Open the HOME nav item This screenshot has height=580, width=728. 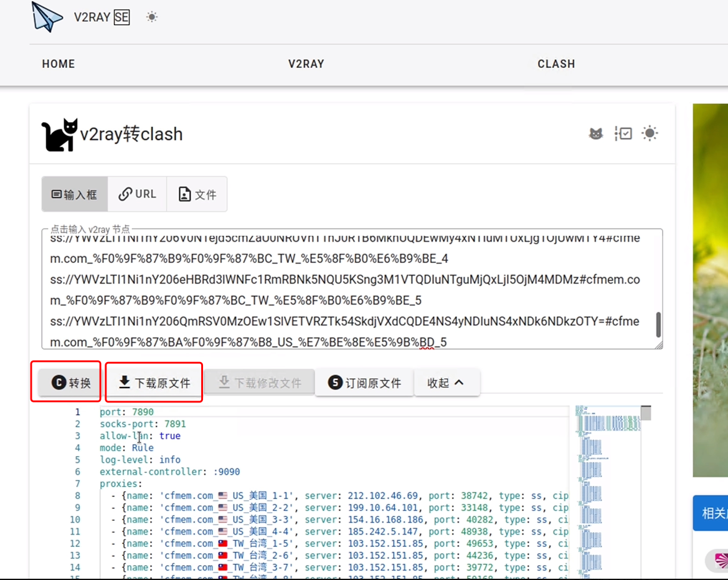click(x=59, y=64)
